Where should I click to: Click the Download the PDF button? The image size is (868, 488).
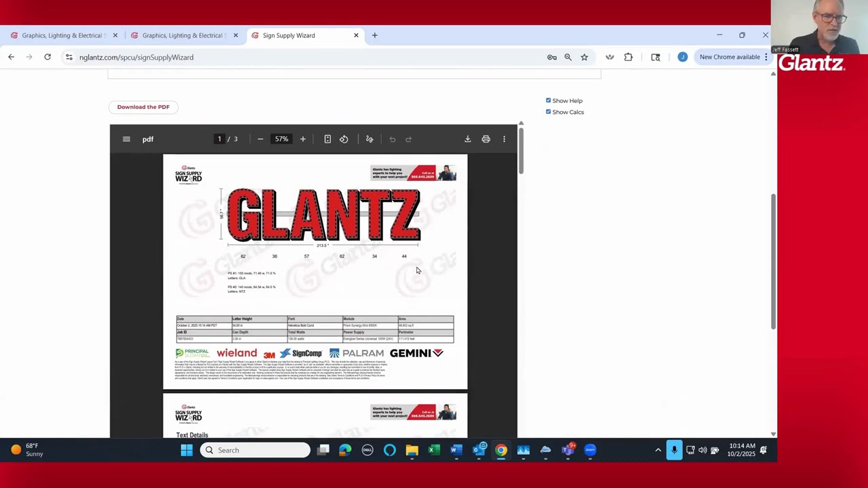click(x=143, y=107)
